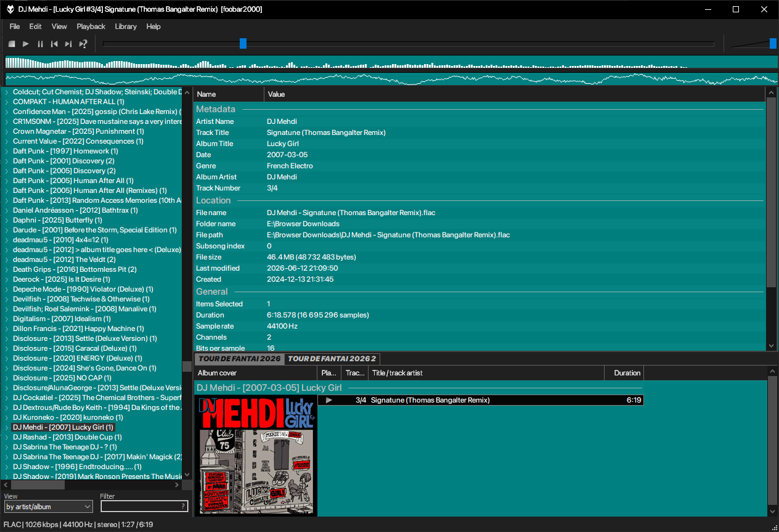Click the Lucky Girl album cover thumbnail
Viewport: 779px width, 532px height.
256,456
